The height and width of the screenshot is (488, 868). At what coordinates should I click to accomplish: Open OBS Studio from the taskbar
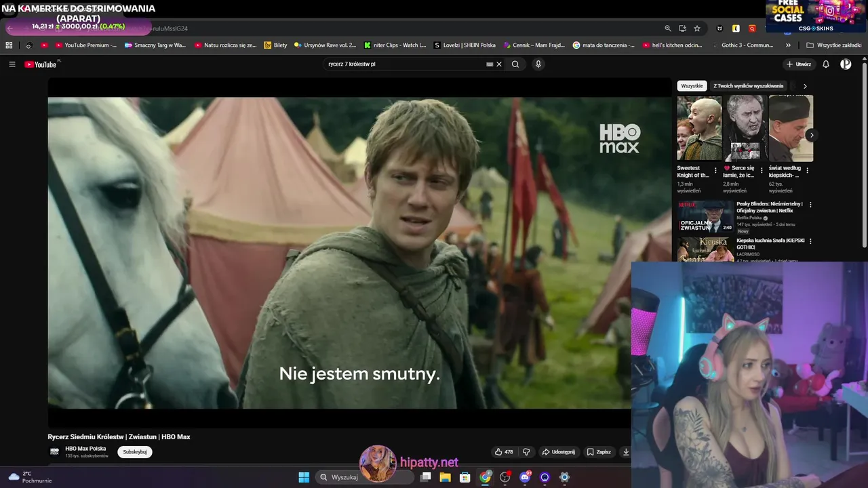click(x=505, y=477)
